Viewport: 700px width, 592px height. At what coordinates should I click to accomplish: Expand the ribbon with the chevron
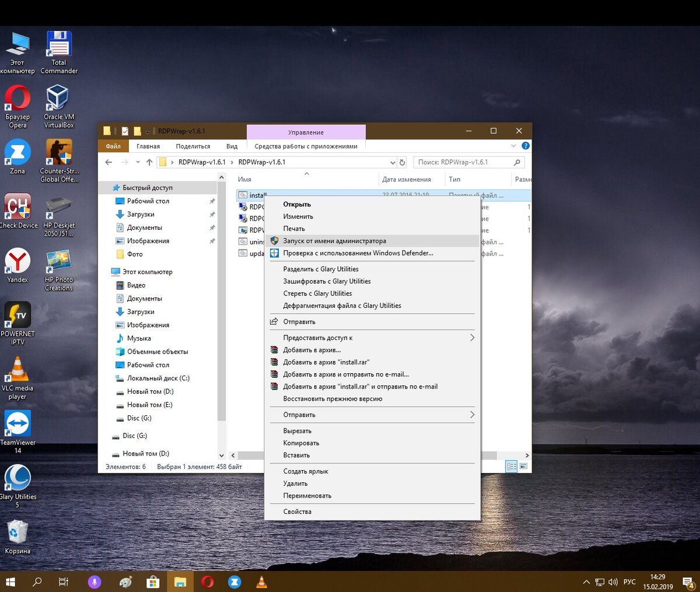513,146
